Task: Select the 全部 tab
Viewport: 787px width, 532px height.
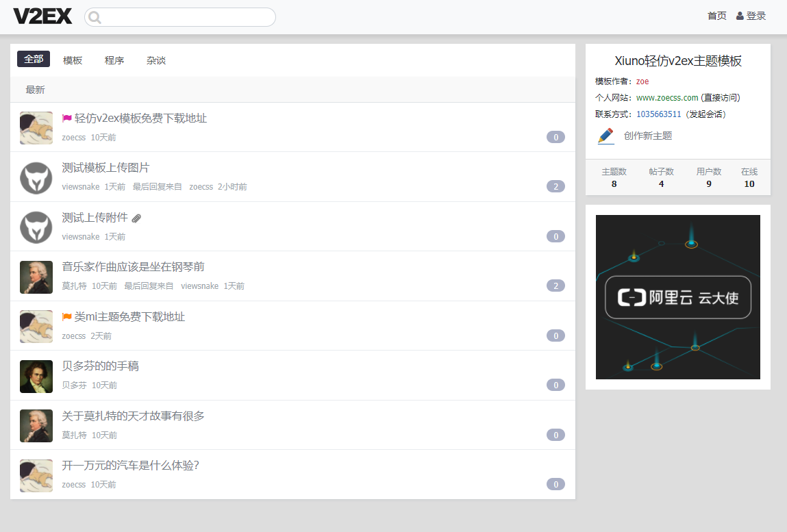Action: click(34, 59)
